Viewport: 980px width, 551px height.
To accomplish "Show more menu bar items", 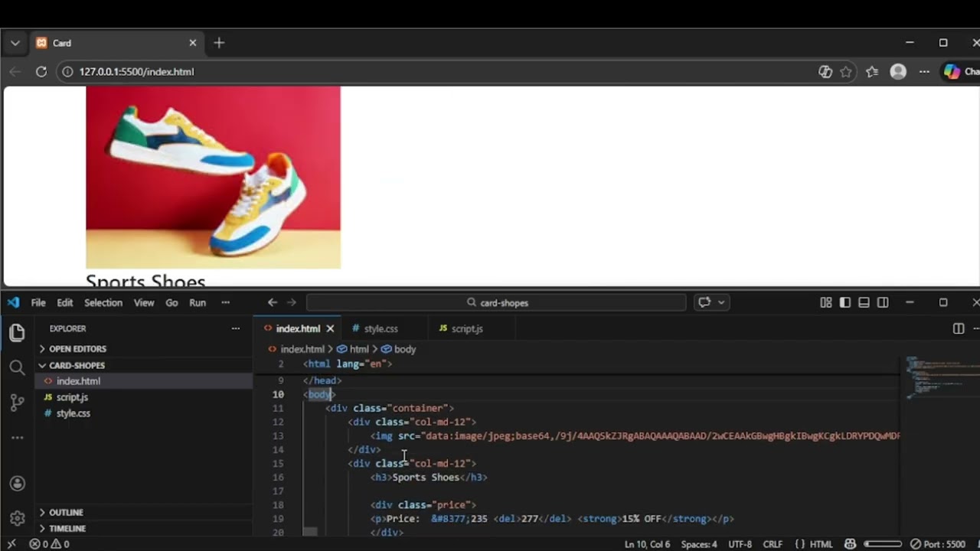I will coord(225,302).
